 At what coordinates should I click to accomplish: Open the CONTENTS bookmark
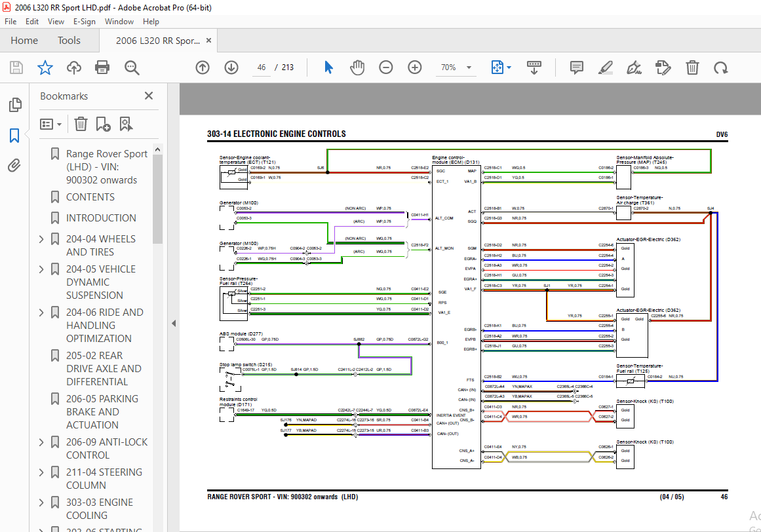click(90, 197)
